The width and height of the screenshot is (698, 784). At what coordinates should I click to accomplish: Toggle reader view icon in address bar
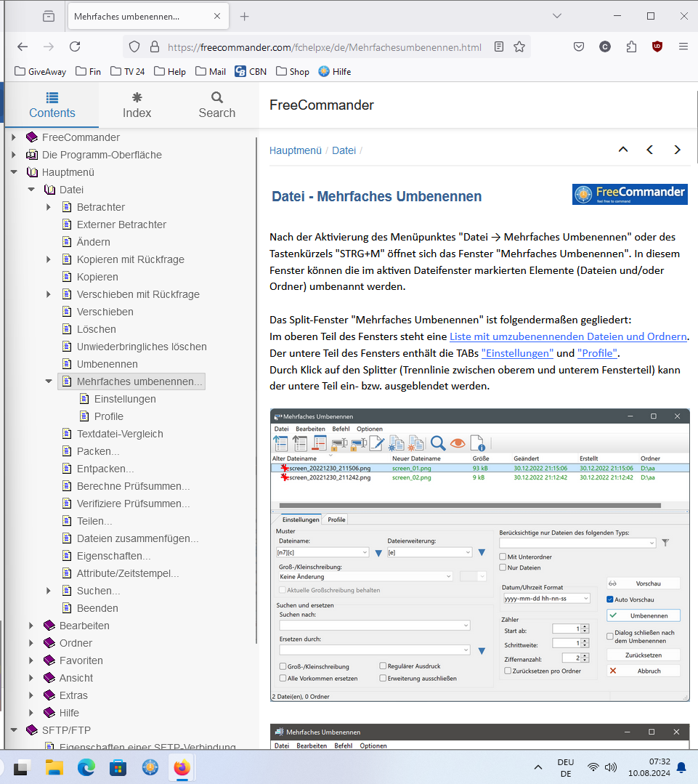click(x=499, y=47)
